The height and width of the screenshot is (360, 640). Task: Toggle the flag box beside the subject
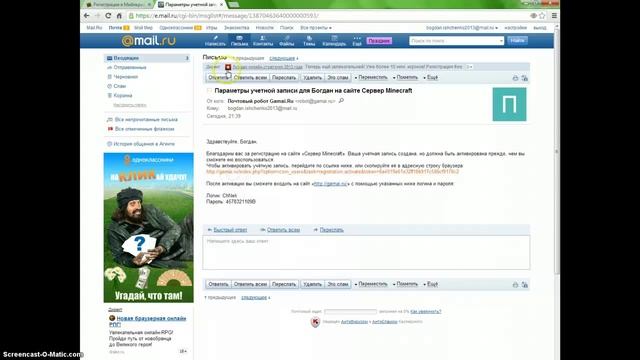point(209,91)
